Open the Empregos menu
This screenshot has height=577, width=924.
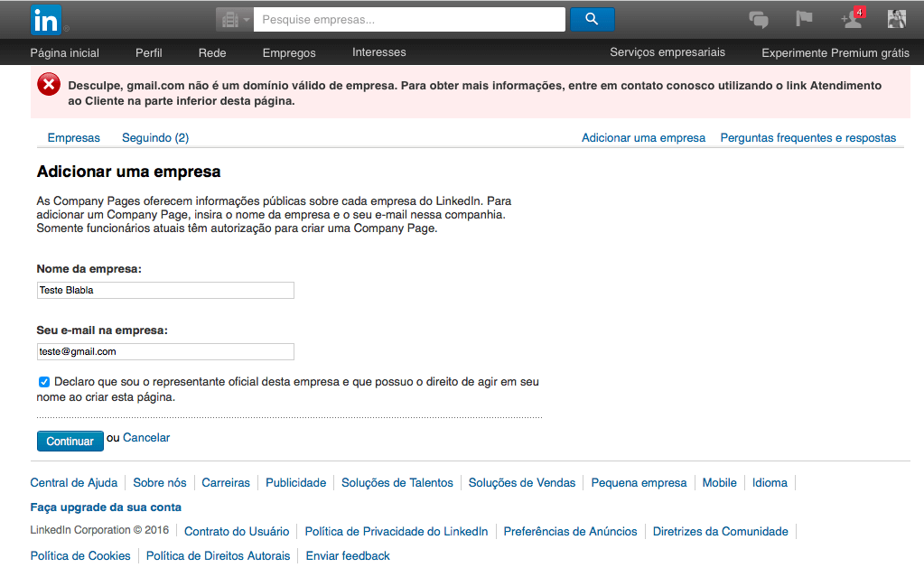[x=289, y=53]
